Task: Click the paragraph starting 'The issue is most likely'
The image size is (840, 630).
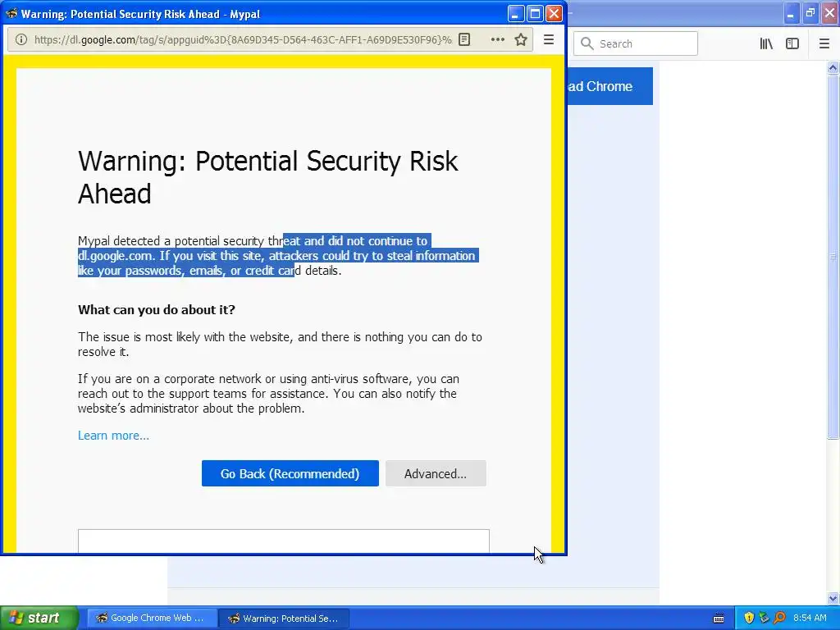Action: click(x=280, y=344)
